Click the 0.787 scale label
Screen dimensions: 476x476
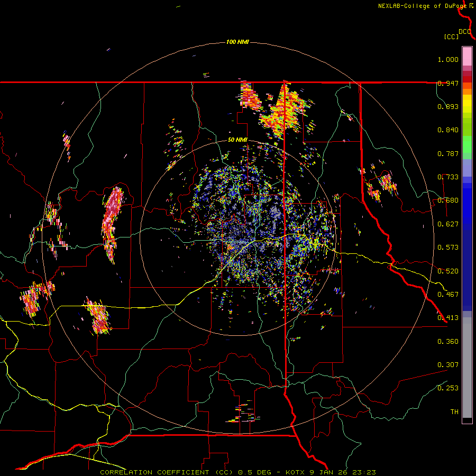[x=448, y=153]
